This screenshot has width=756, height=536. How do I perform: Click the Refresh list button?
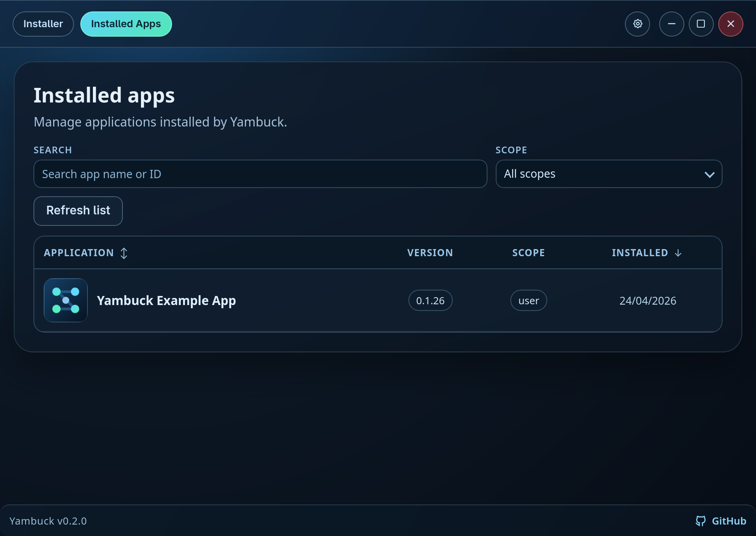click(78, 211)
